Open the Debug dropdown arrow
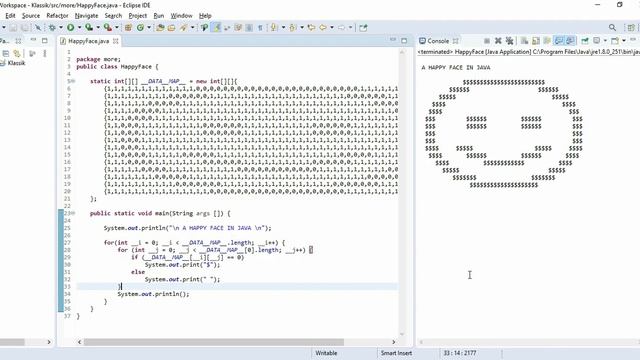640x360 pixels. 61,27
